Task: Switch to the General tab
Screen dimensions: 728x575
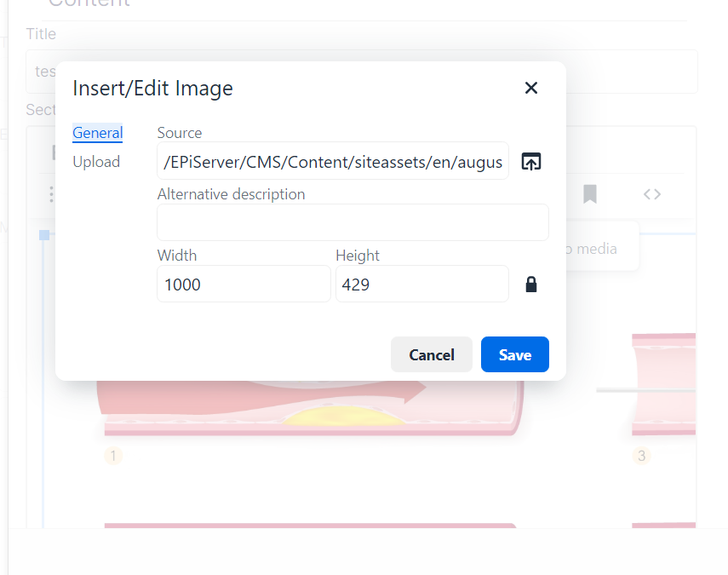Action: point(97,133)
